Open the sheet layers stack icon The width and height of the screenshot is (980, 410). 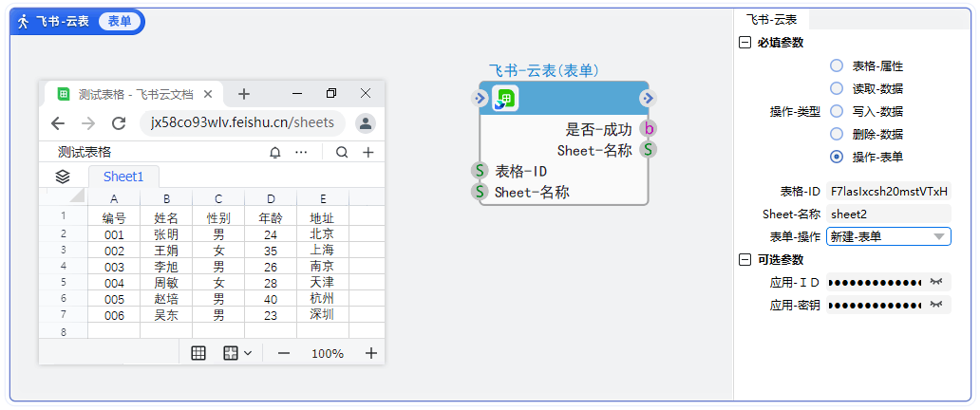[x=63, y=177]
